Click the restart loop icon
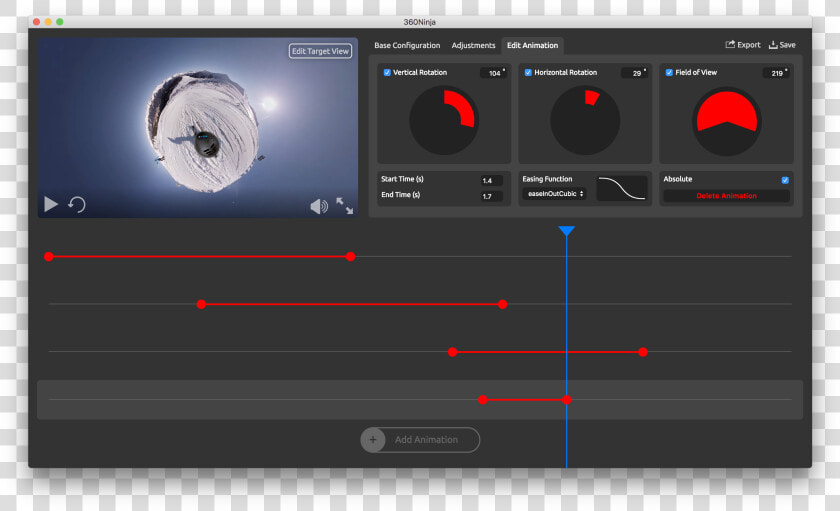 pyautogui.click(x=77, y=204)
